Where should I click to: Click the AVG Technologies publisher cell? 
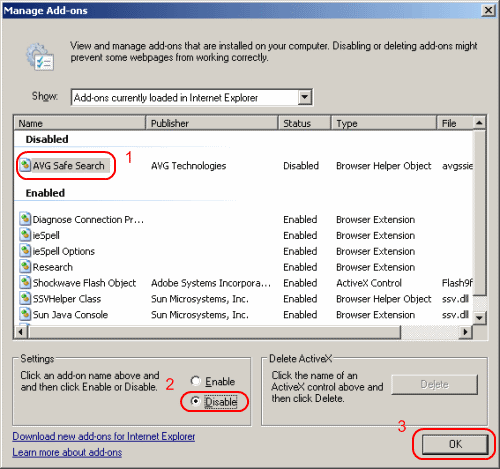[x=189, y=166]
